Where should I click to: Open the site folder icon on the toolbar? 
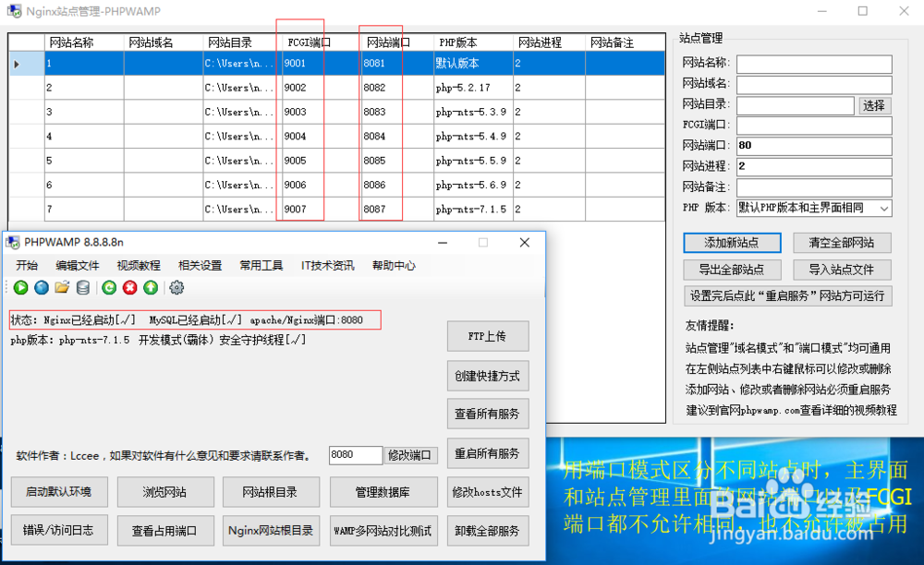click(61, 287)
